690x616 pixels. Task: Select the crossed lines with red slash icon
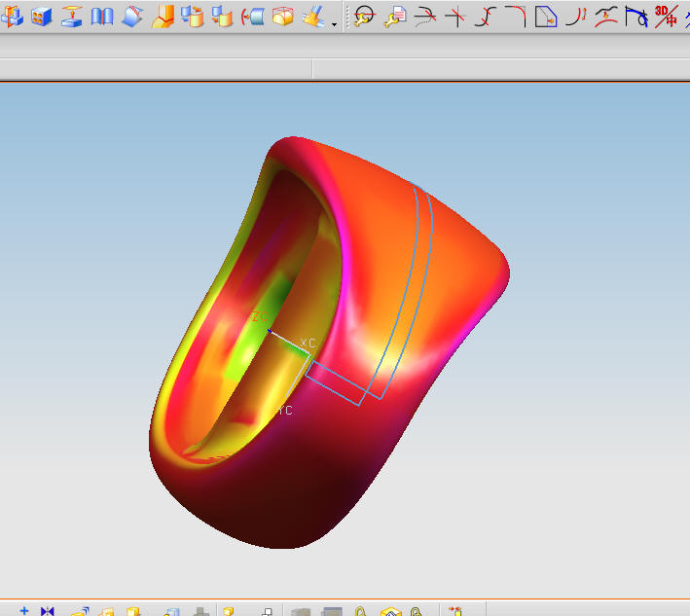point(455,17)
